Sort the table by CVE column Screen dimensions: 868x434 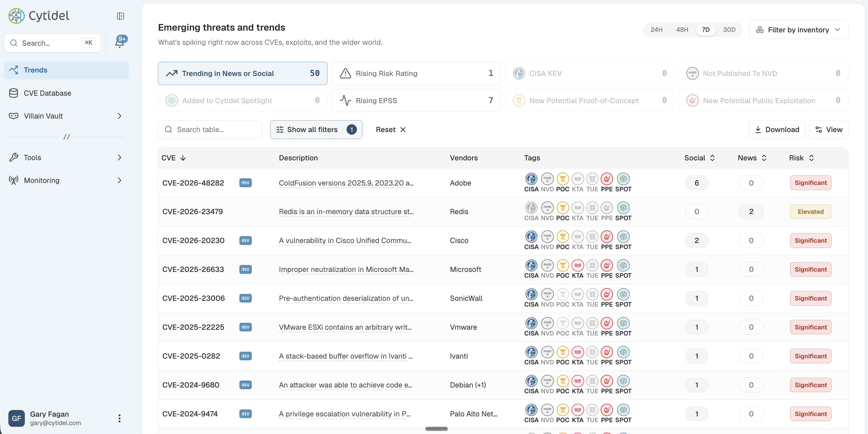click(x=174, y=158)
